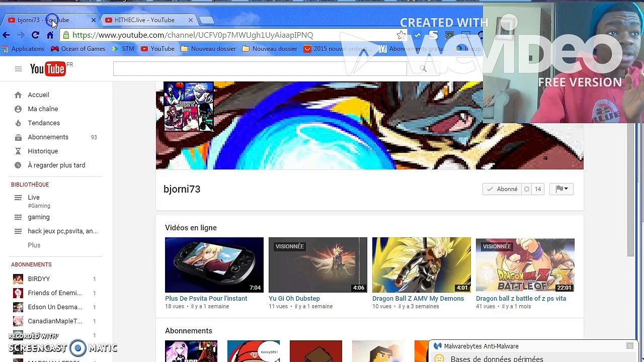Viewport: 644px width, 362px height.
Task: Click the browser back arrow
Action: point(6,35)
